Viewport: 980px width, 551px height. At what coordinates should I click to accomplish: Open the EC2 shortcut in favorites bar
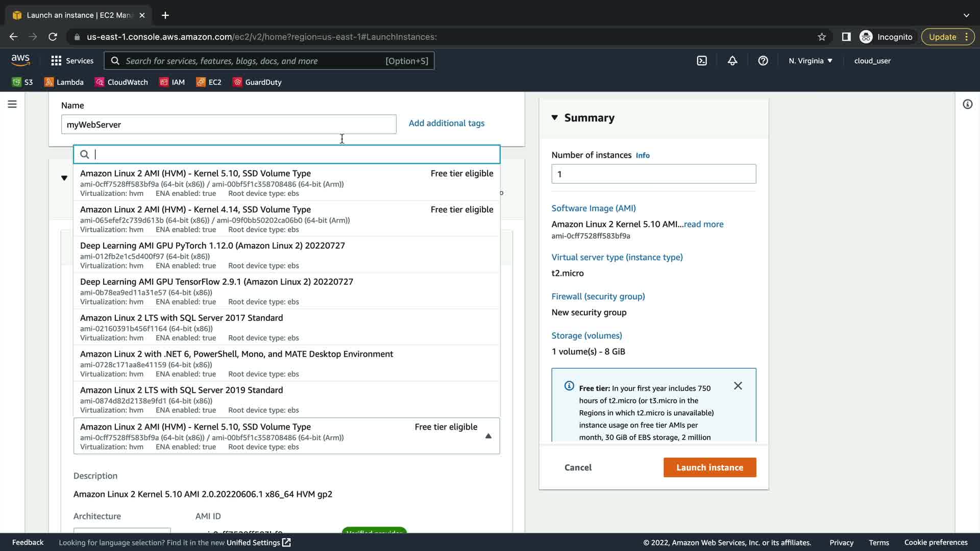tap(209, 82)
